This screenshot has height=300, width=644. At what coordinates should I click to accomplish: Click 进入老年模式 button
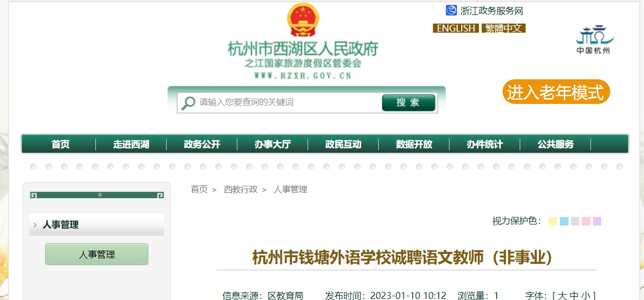(556, 92)
